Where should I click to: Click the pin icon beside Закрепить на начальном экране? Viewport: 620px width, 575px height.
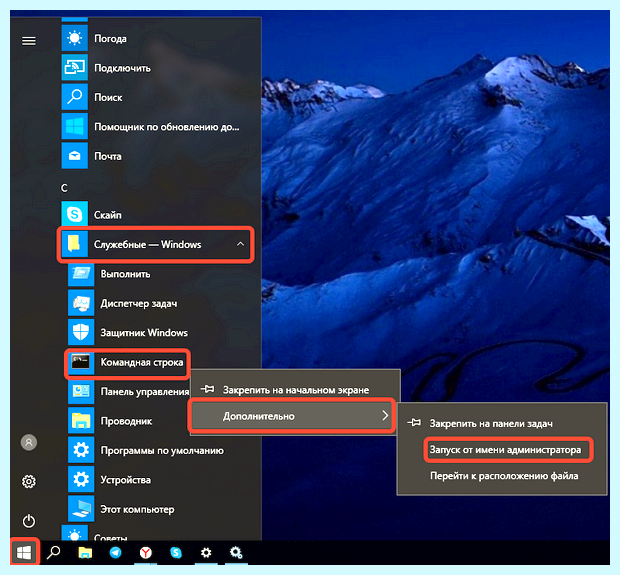pos(208,389)
